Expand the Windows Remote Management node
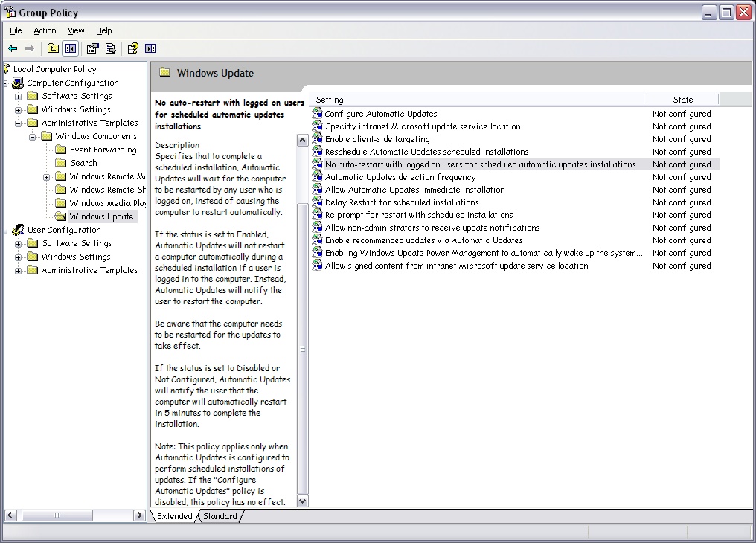The image size is (756, 543). [46, 177]
